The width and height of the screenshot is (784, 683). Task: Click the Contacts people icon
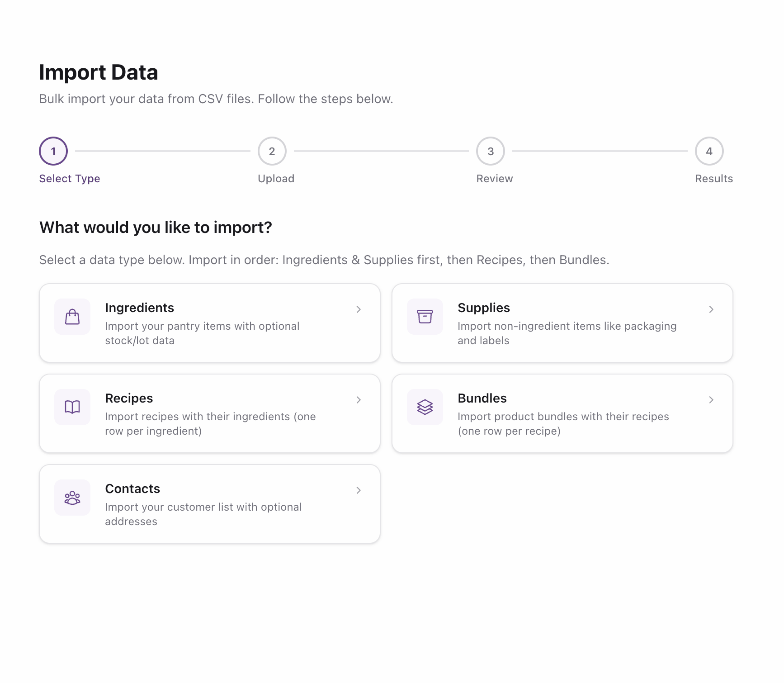71,498
